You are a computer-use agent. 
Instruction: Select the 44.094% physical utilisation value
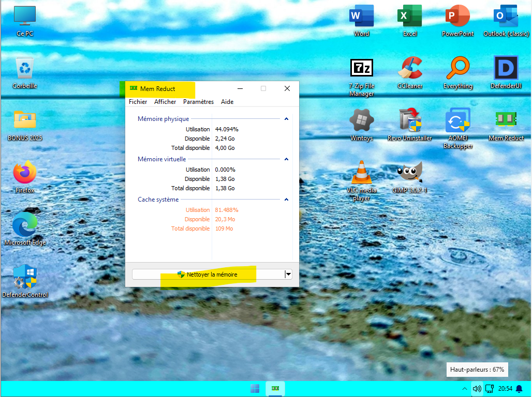(x=227, y=129)
